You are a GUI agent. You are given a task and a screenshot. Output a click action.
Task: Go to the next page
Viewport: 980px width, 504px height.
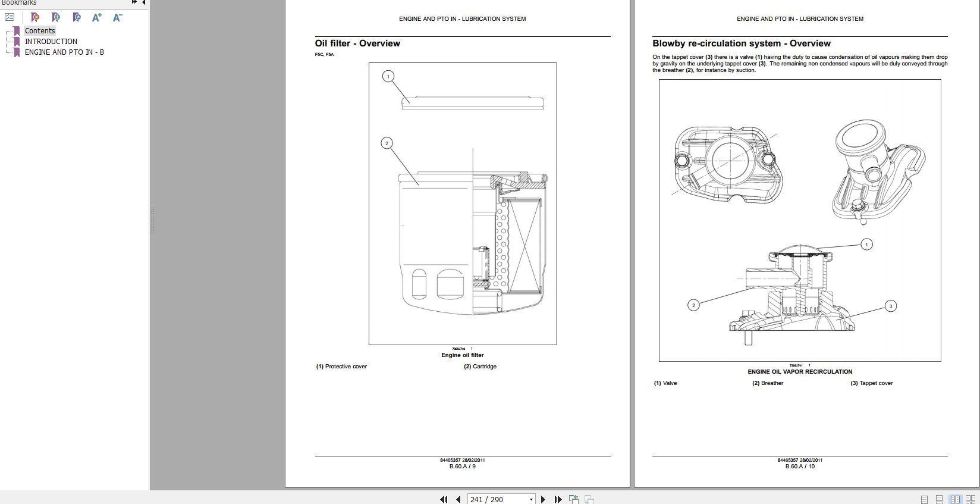point(543,499)
